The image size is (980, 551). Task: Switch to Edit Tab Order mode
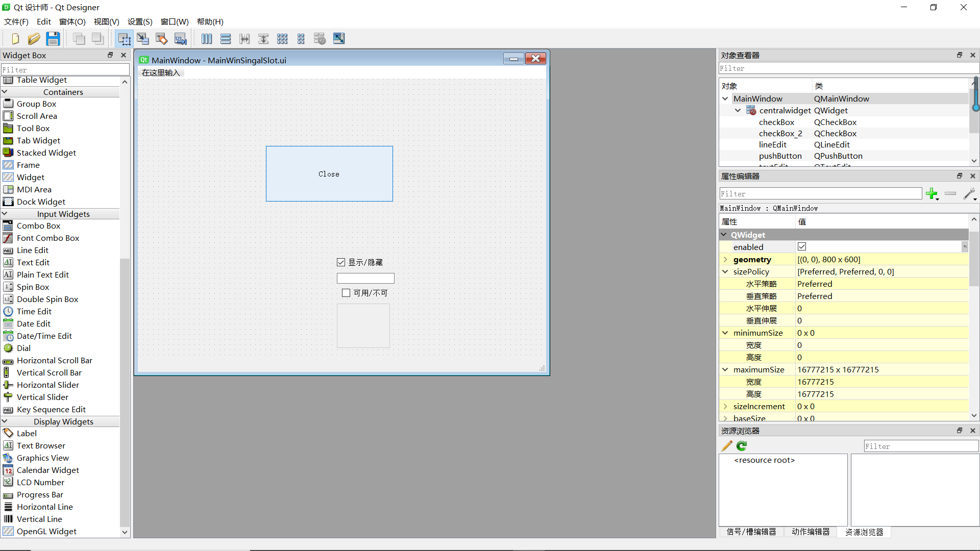[x=180, y=39]
